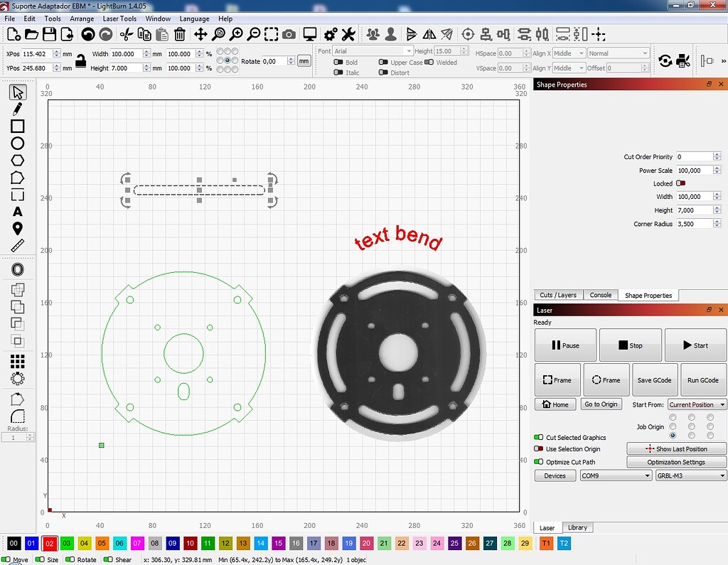
Task: Click inside the XPos input field
Action: tap(36, 52)
